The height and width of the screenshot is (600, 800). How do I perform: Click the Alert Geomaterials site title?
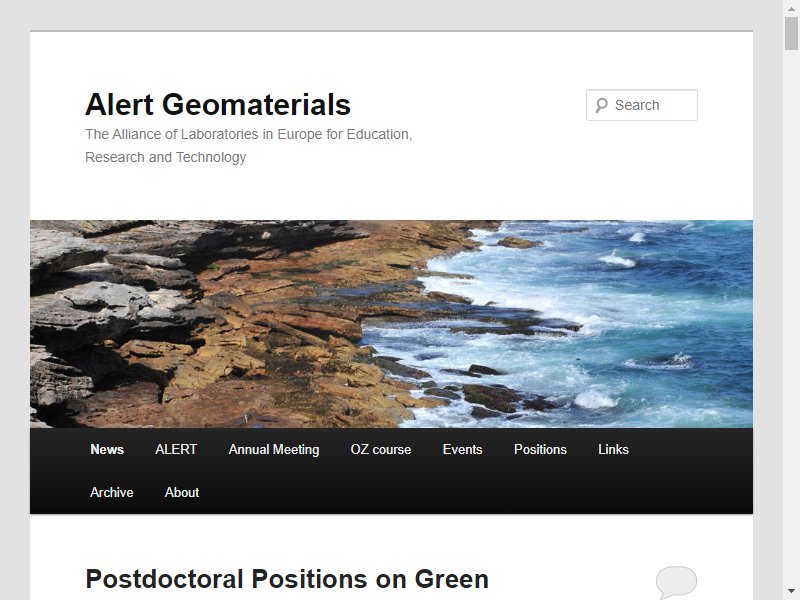[x=218, y=105]
